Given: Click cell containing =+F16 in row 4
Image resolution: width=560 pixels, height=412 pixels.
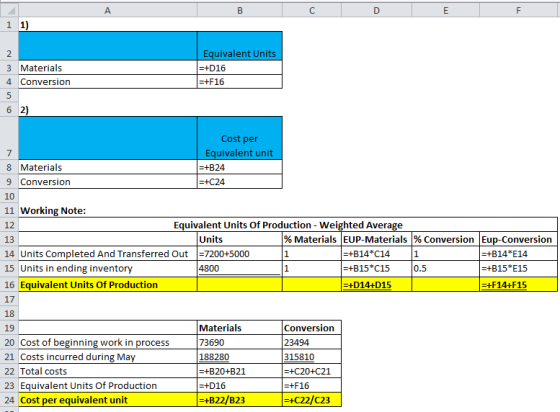Looking at the screenshot, I should click(x=240, y=82).
